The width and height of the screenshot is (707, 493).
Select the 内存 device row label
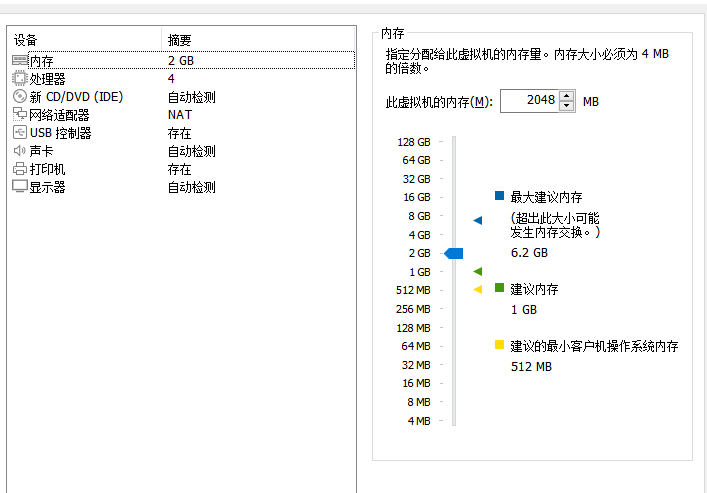(x=41, y=61)
